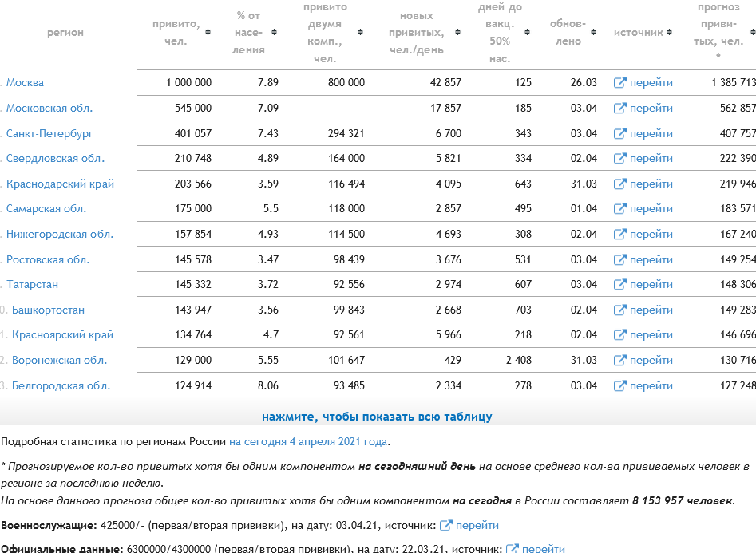Sort table by привито, чел. column arrows
Screen dimensions: 756x553
pos(208,32)
